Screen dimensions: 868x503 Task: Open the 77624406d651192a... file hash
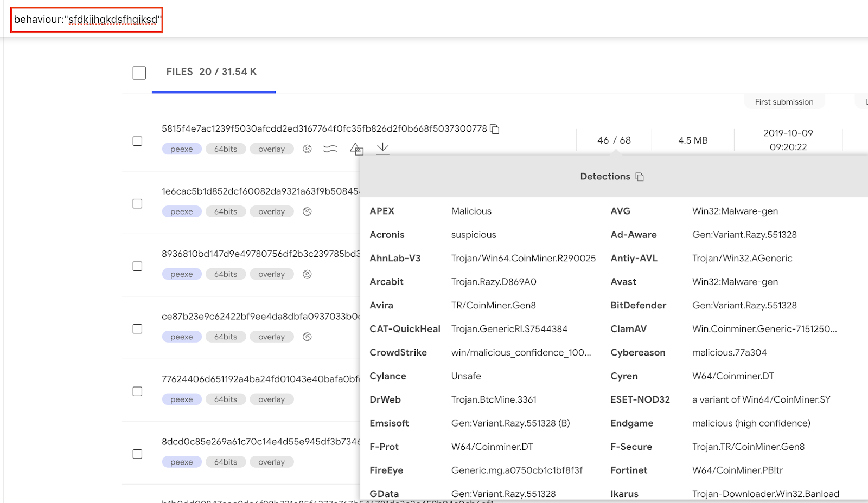point(260,379)
